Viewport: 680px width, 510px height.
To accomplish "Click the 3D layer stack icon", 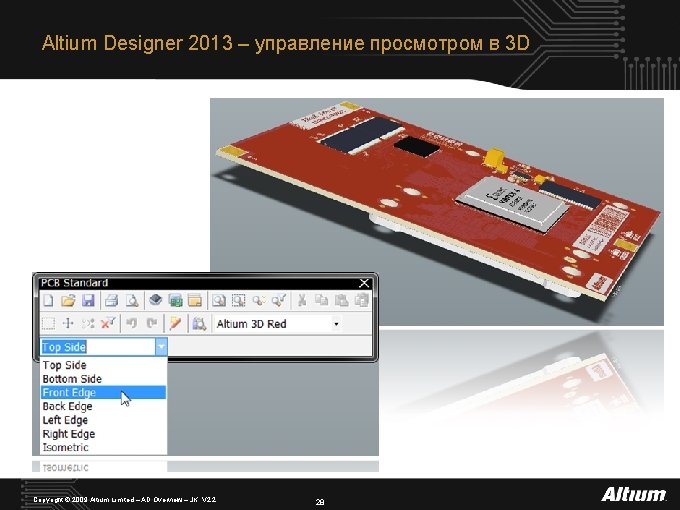I will [155, 300].
